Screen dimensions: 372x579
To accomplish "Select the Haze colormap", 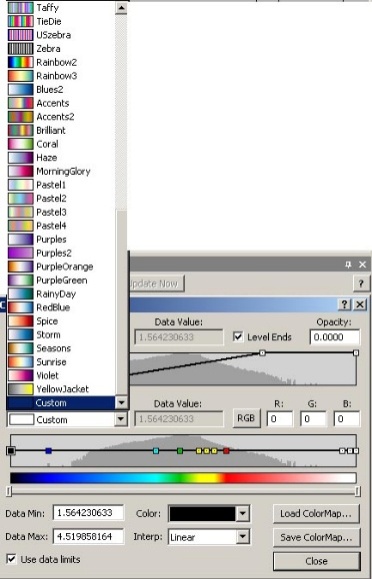I will 61,158.
